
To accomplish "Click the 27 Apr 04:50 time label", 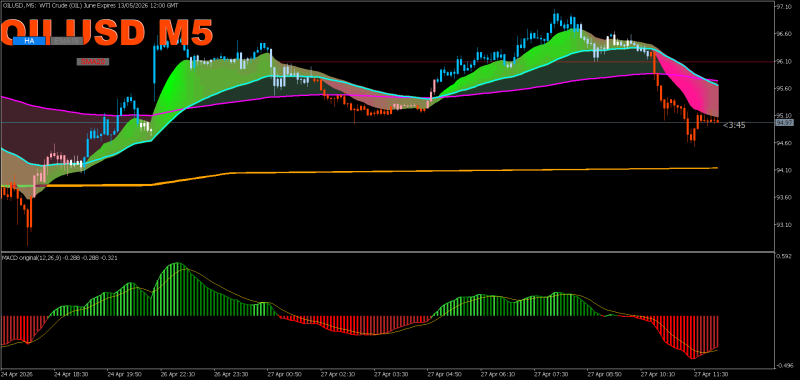I will pyautogui.click(x=444, y=373).
